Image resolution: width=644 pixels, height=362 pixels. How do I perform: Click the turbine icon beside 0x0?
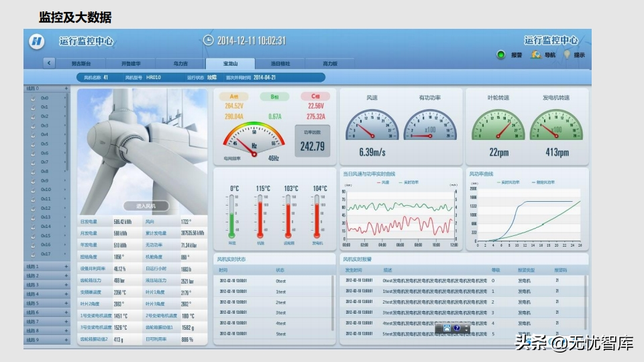coord(33,98)
